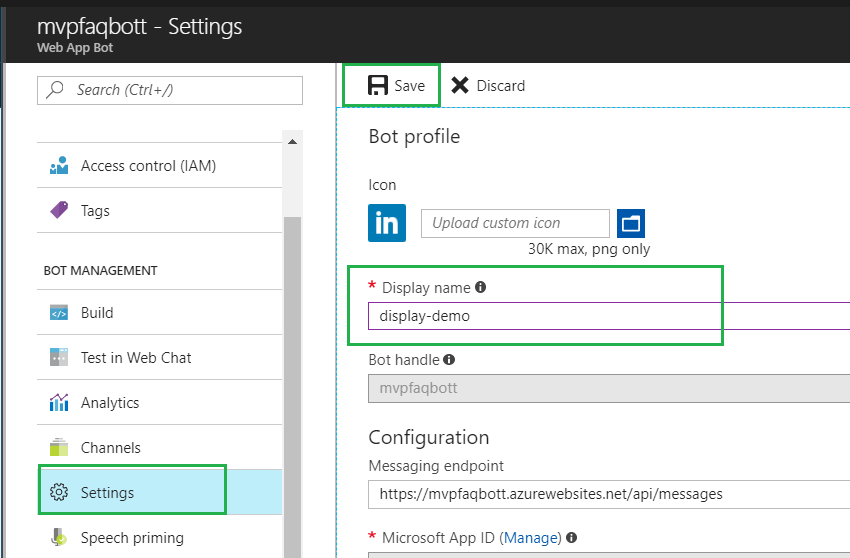
Task: Click the blue browse folder icon
Action: (x=631, y=223)
